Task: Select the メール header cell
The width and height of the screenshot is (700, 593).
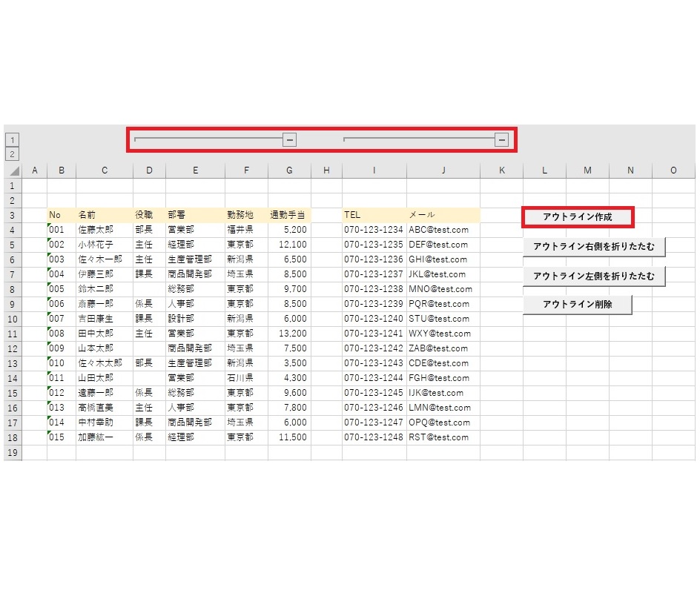Action: point(443,215)
